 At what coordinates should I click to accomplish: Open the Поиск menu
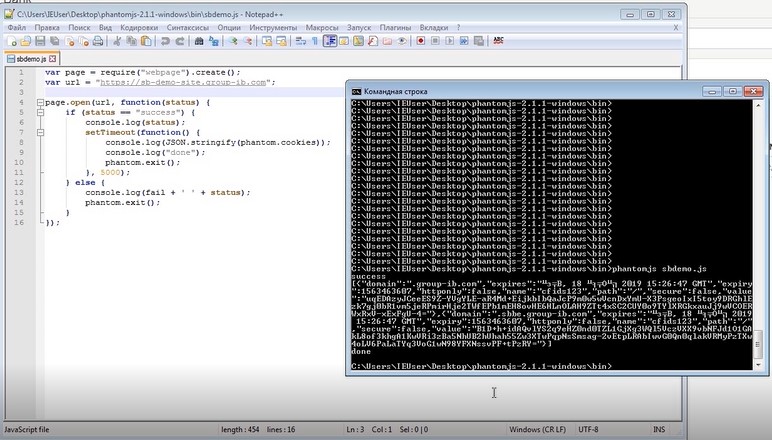(79, 28)
